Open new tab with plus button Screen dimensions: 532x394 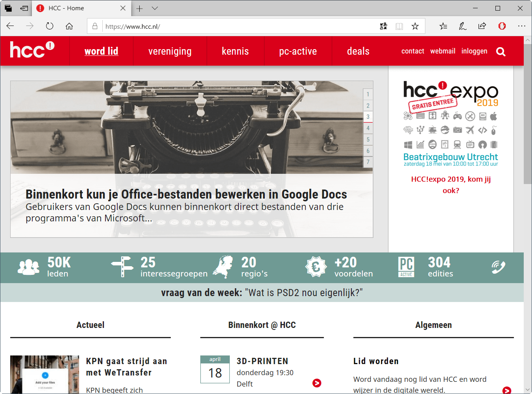pyautogui.click(x=139, y=8)
